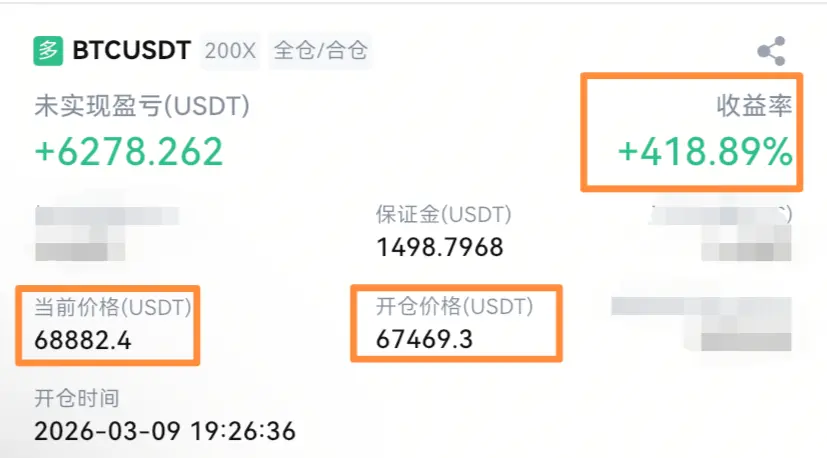
Task: Click the 未实现盈亏(USDT) label
Action: click(x=142, y=106)
